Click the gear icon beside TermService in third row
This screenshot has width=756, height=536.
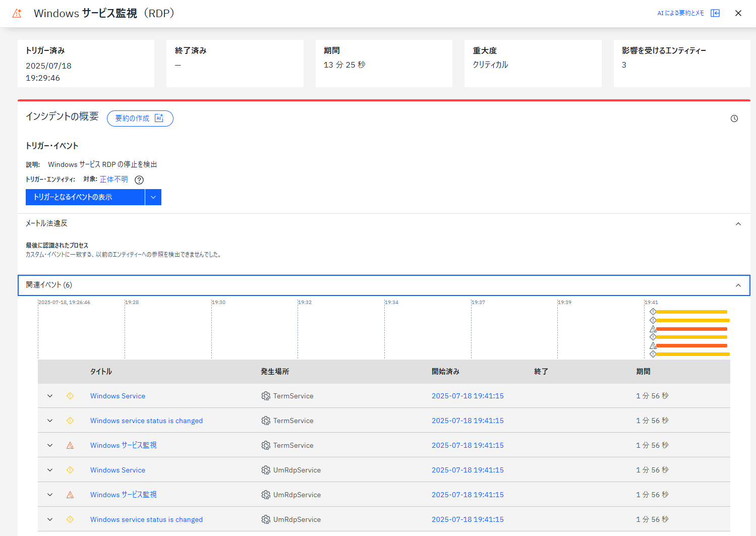pos(266,445)
